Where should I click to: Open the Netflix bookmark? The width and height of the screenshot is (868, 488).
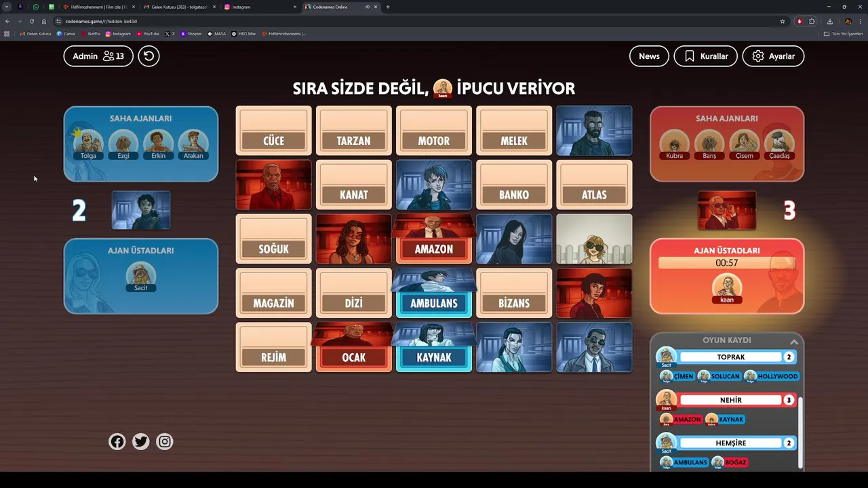(90, 33)
